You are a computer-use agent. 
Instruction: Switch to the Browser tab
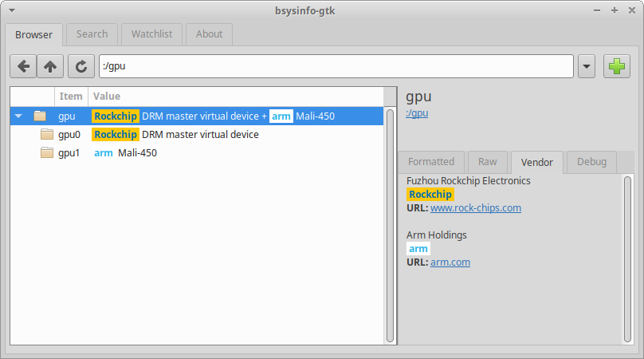[33, 34]
